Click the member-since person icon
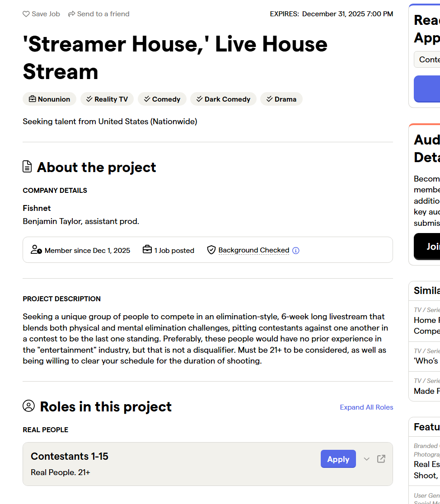 (x=36, y=250)
